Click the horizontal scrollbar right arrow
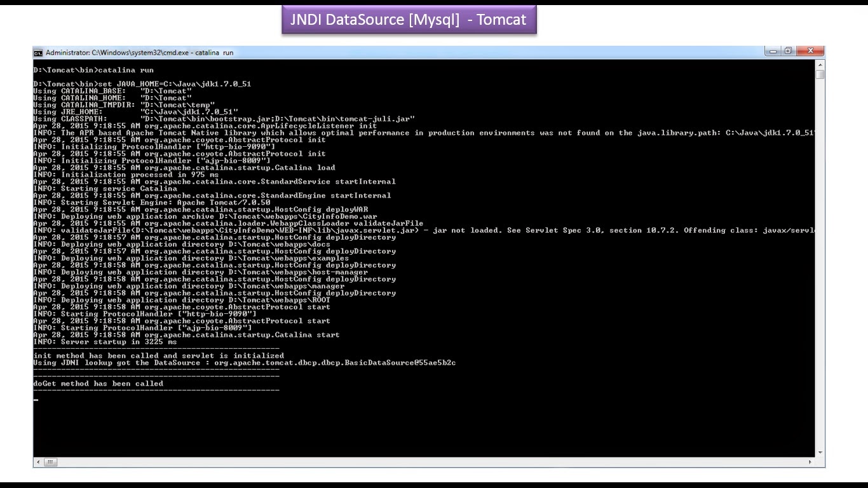Screen dimensions: 868x488 pyautogui.click(x=810, y=462)
